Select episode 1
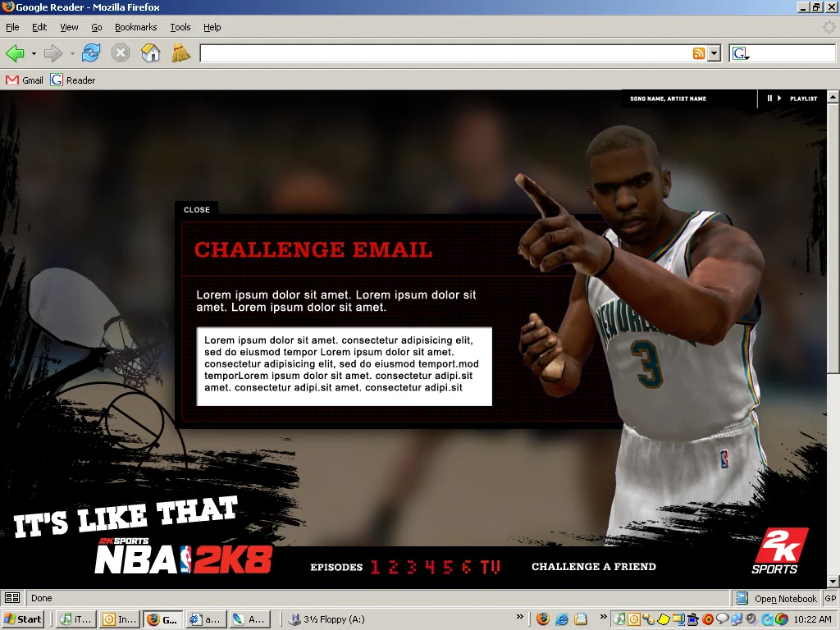Viewport: 840px width, 630px height. (376, 567)
